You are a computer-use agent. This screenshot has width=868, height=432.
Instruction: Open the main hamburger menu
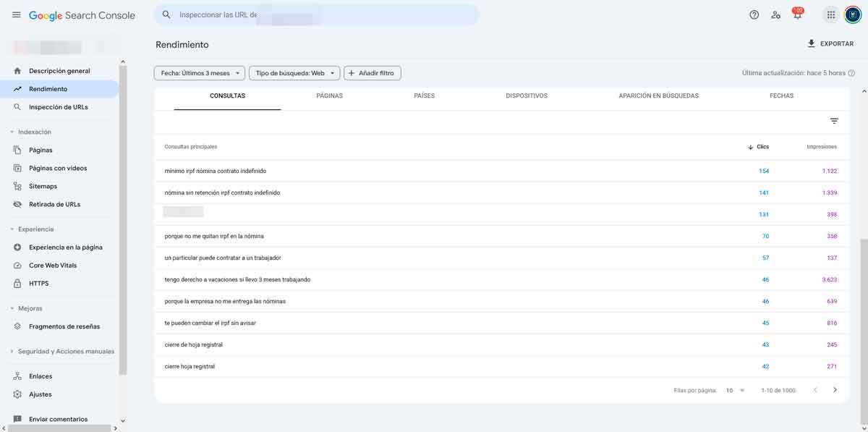(x=16, y=15)
